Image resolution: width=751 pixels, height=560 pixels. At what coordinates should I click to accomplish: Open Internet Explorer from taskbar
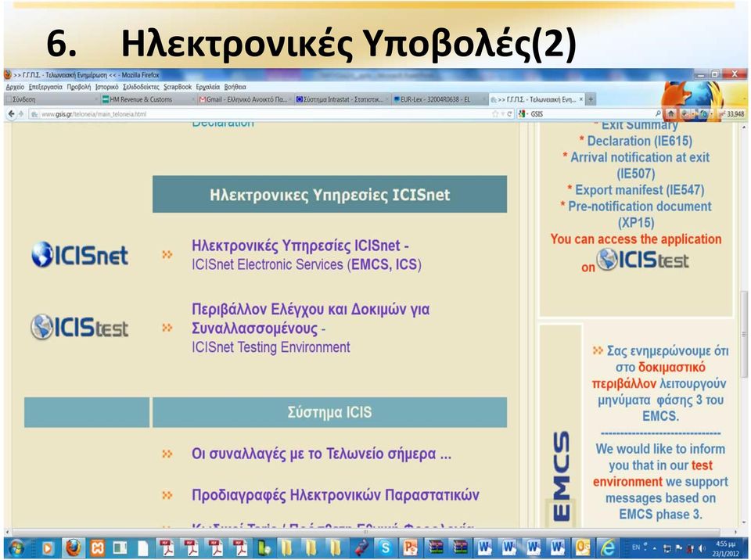point(609,547)
